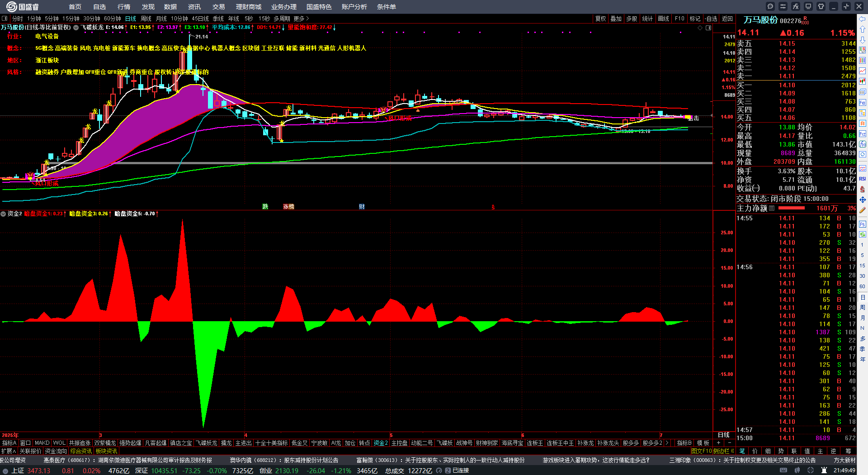The image size is (868, 475).
Task: Open the formula fx icon in title bar
Action: (x=796, y=6)
